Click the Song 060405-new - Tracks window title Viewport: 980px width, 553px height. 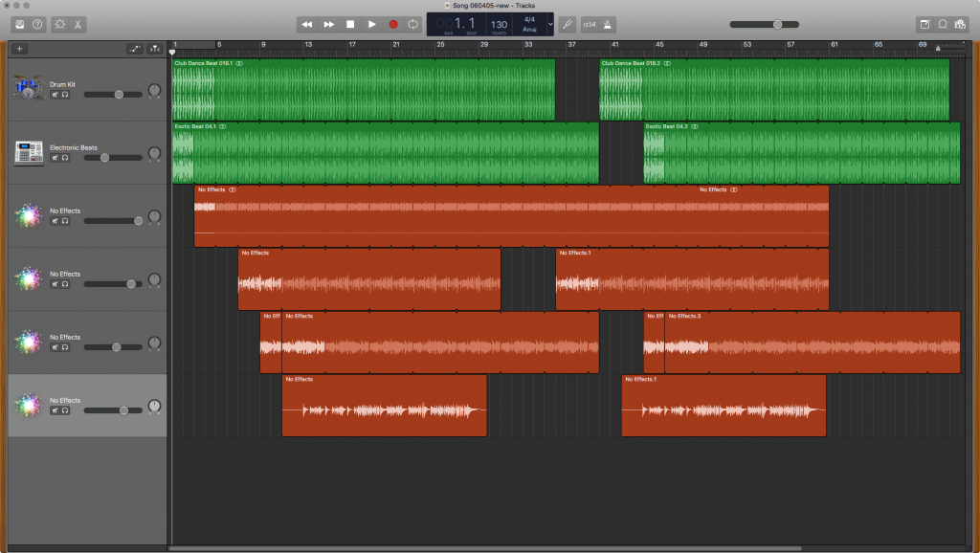pyautogui.click(x=494, y=5)
